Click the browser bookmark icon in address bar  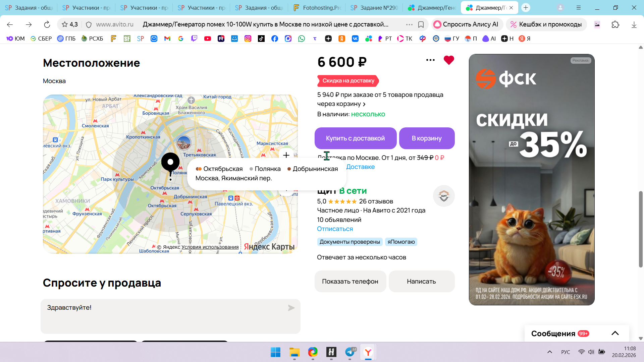421,24
